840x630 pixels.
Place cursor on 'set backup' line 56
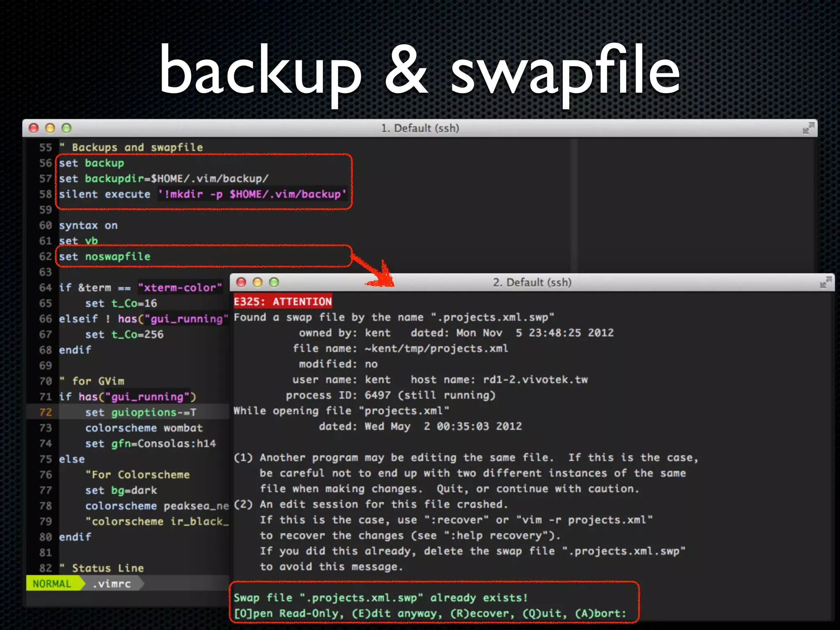[91, 163]
